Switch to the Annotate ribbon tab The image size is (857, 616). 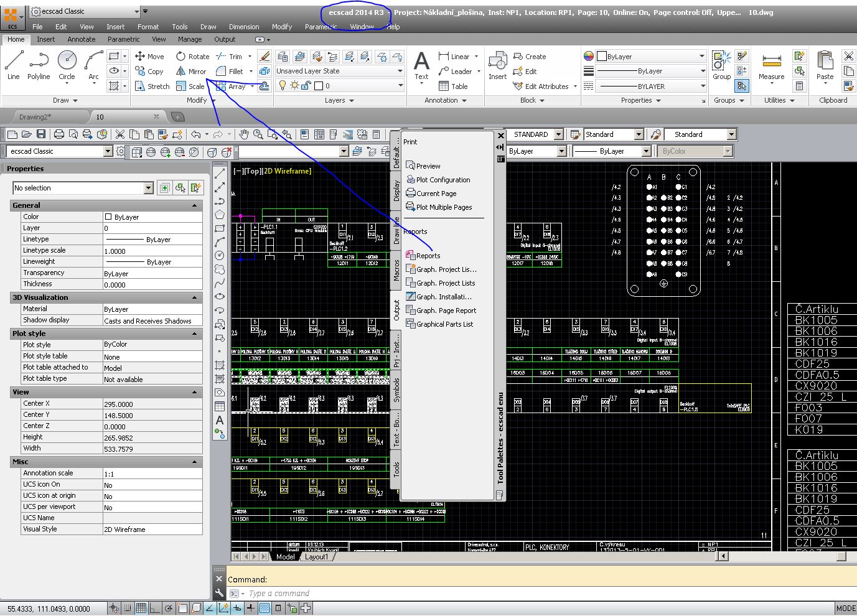tap(82, 39)
